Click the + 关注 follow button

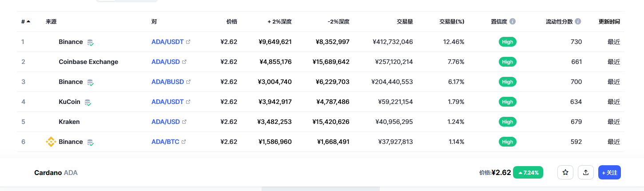click(609, 172)
